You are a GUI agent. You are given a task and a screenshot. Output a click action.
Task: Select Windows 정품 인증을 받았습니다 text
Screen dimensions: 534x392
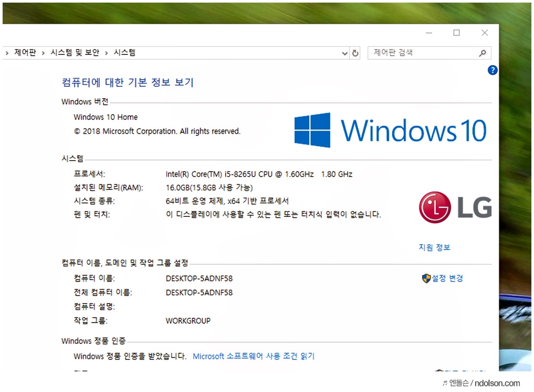pyautogui.click(x=130, y=356)
